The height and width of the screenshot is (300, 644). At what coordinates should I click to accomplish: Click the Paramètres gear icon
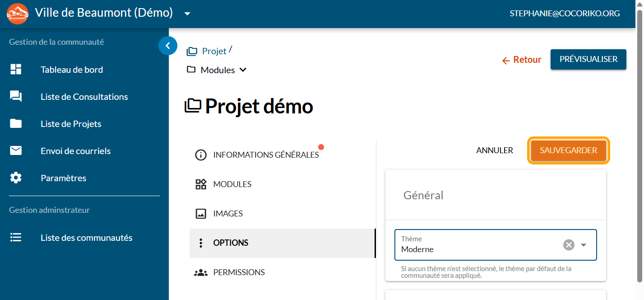(x=16, y=178)
